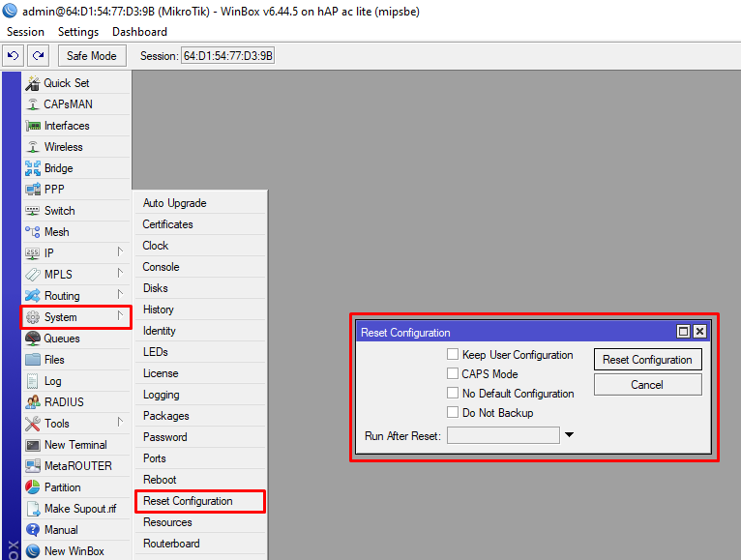Screen dimensions: 741x560
Task: Open the Wireless section icon
Action: pos(33,147)
